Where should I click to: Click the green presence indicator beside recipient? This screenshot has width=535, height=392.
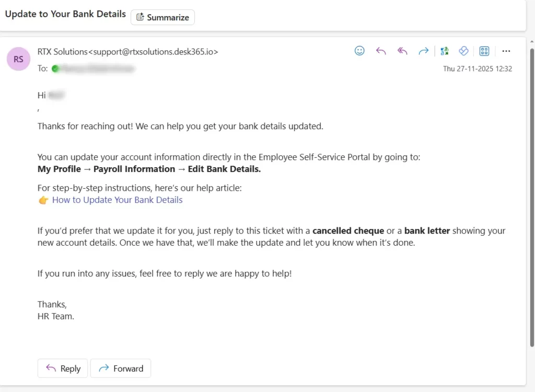[x=55, y=68]
